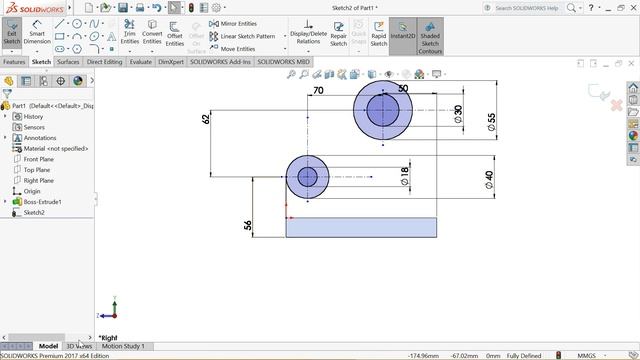Open the Display/Delete Relations dropdown arrow

pos(308,51)
